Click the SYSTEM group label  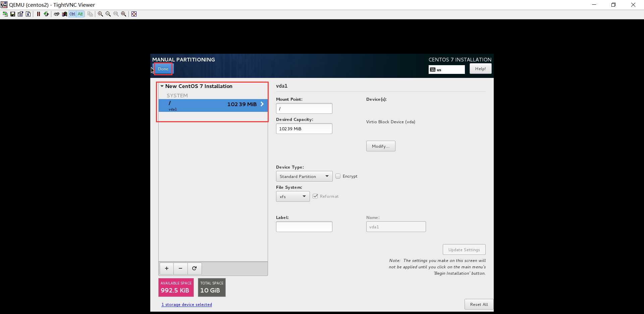177,95
